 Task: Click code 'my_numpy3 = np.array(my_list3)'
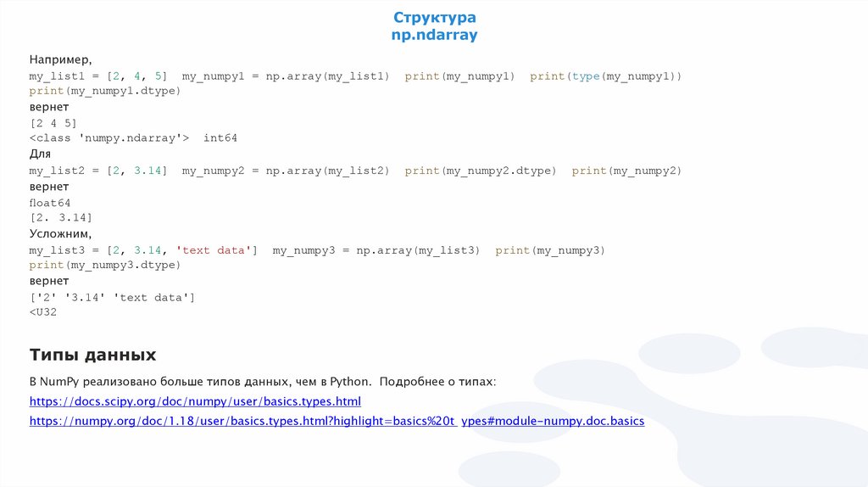(376, 250)
